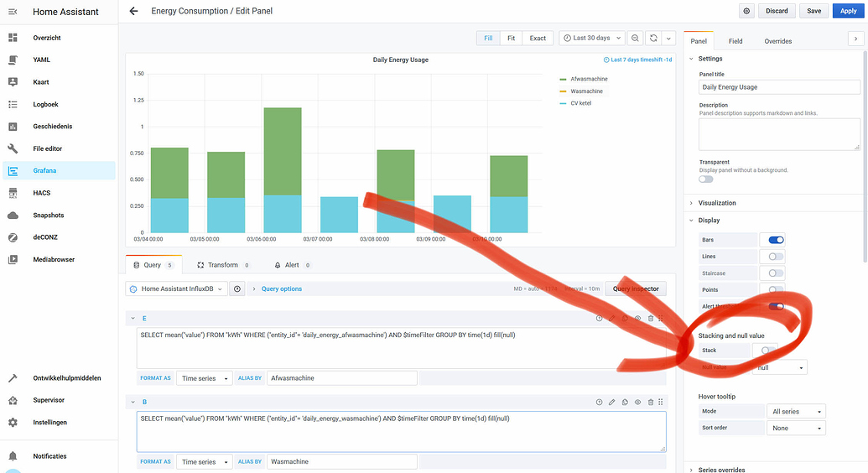The image size is (868, 473).
Task: Open HACS from the sidebar
Action: tap(42, 193)
